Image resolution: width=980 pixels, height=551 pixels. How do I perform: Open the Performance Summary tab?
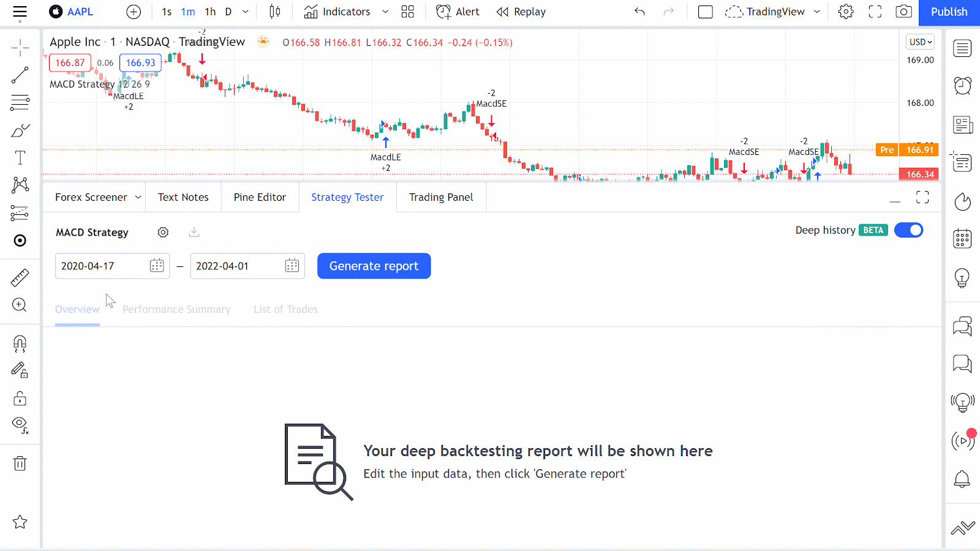click(x=176, y=310)
